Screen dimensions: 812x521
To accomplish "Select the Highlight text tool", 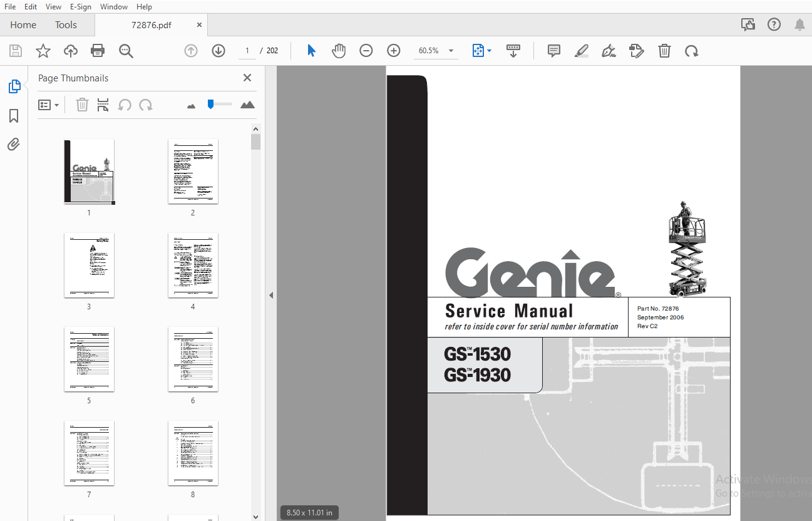I will pos(582,51).
